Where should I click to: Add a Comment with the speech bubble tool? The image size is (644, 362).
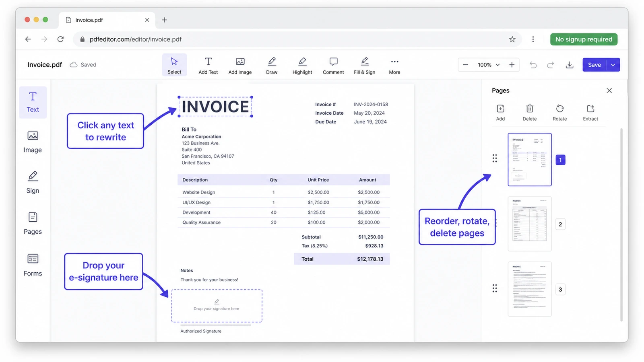[x=333, y=66]
